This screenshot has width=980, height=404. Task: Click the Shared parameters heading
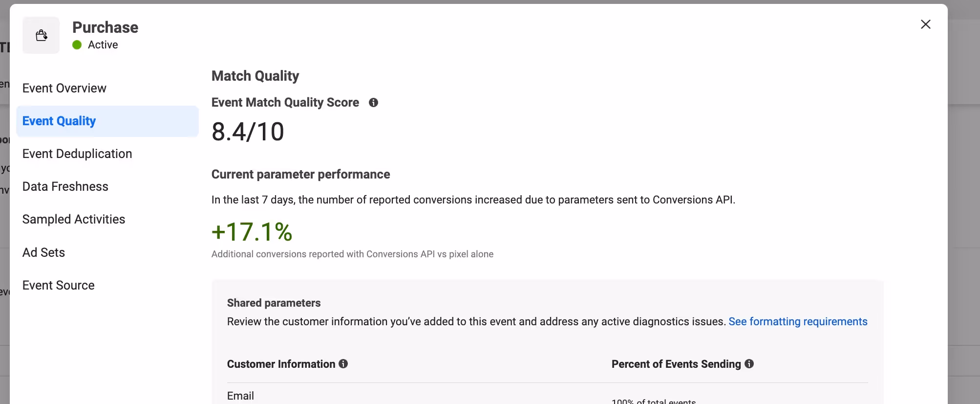tap(274, 303)
